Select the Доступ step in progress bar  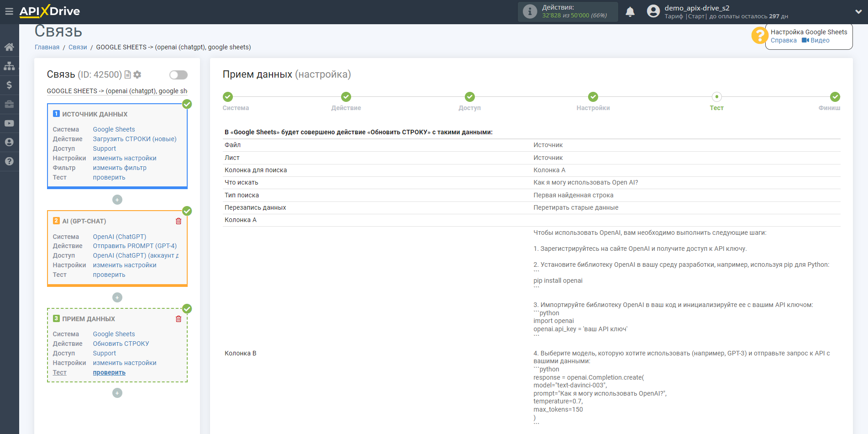click(x=470, y=97)
